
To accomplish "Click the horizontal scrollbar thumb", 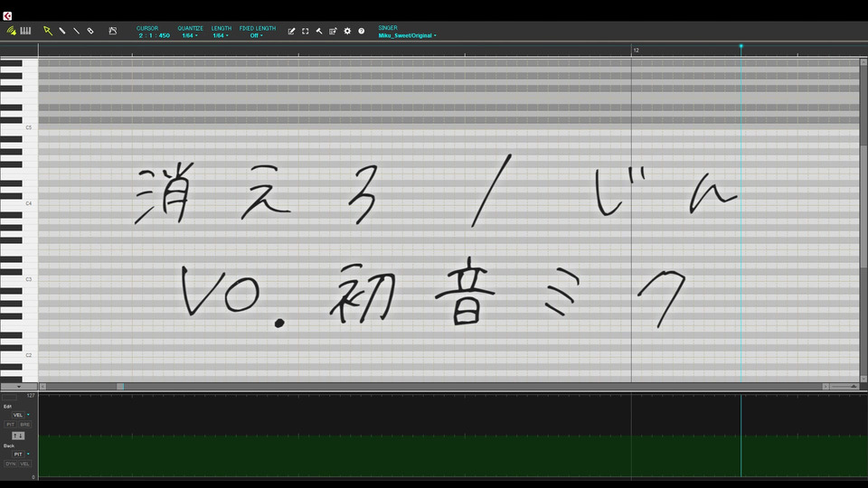I will [120, 386].
